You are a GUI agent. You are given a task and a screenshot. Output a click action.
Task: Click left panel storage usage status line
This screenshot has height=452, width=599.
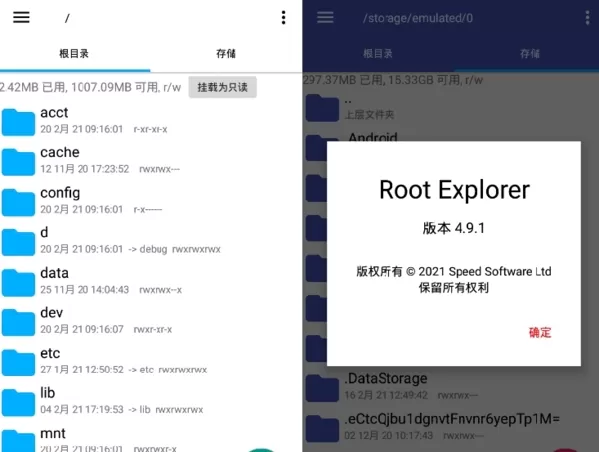coord(91,87)
